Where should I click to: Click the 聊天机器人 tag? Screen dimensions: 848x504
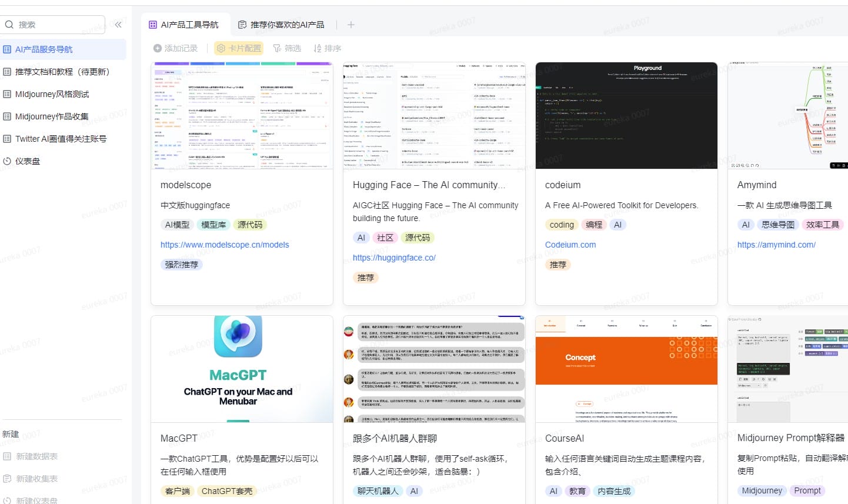coord(378,491)
